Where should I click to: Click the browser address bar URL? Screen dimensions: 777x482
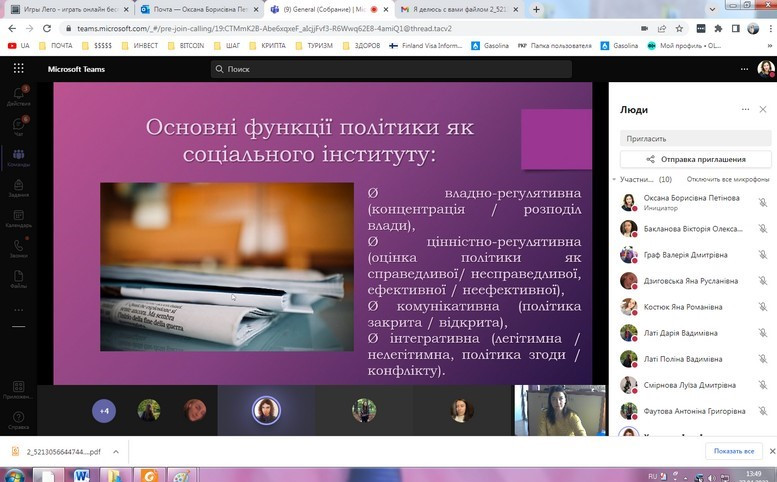tap(264, 29)
